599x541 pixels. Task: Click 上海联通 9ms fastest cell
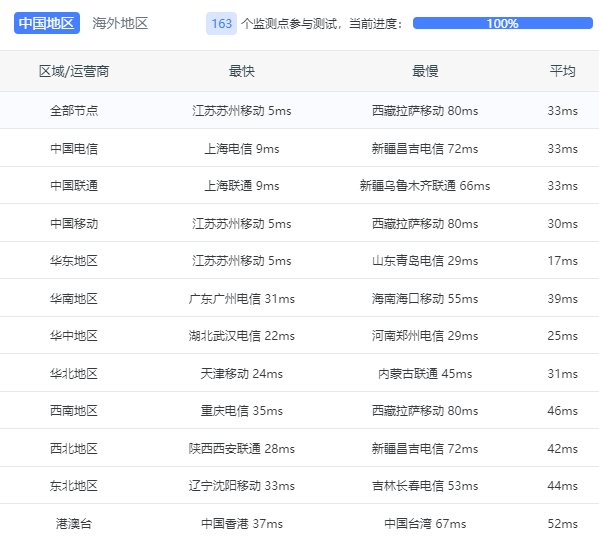(x=241, y=186)
